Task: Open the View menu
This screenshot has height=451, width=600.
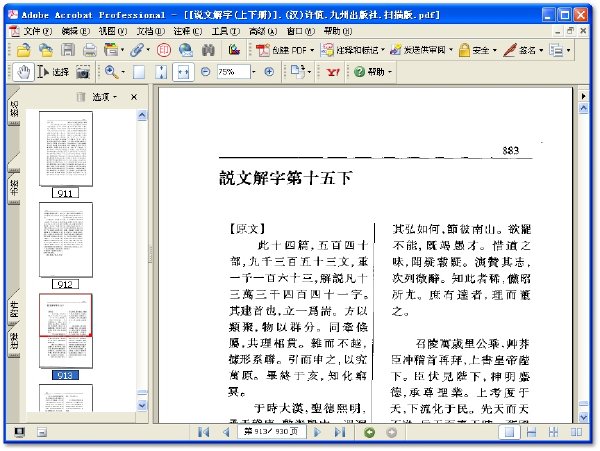Action: [x=112, y=31]
